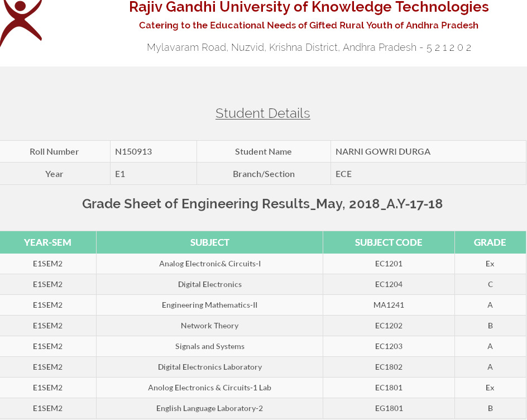
Task: Select the ECE branch value cell
Action: tap(428, 174)
